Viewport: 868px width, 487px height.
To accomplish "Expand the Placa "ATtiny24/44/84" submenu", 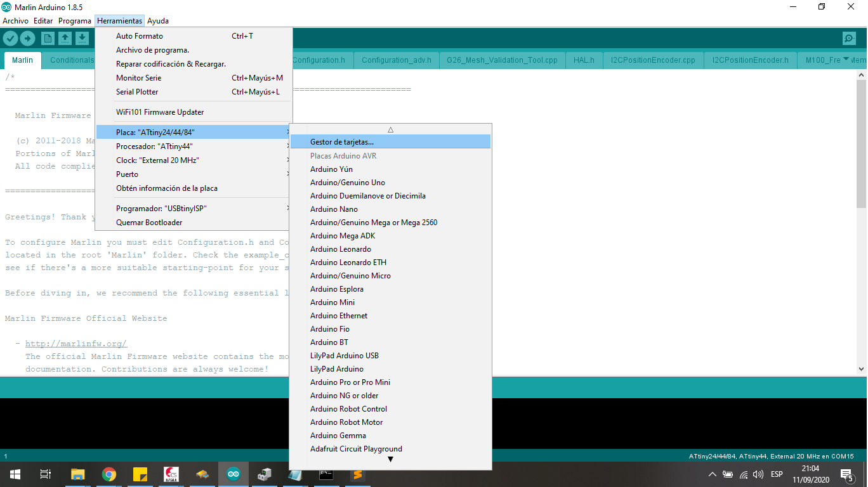I will pos(194,132).
